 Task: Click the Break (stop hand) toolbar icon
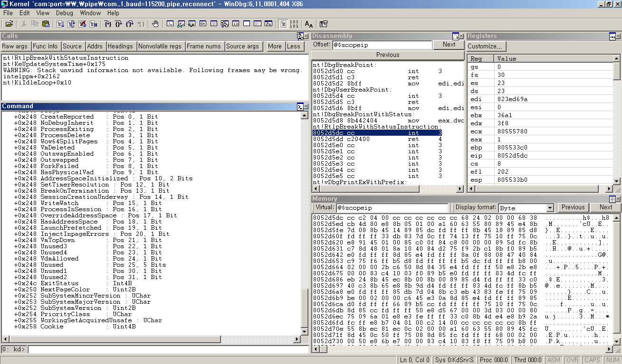coord(155,23)
